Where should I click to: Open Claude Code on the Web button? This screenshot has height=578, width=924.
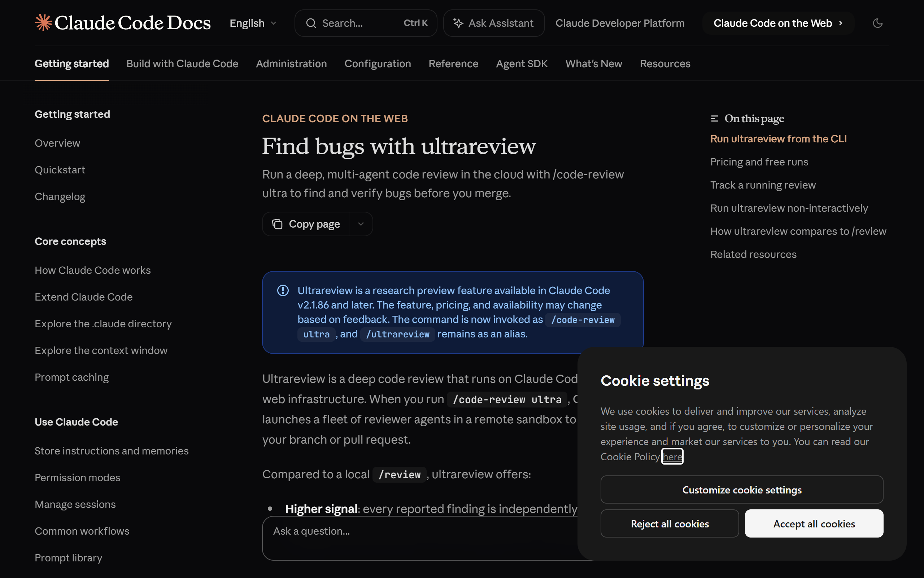click(778, 23)
